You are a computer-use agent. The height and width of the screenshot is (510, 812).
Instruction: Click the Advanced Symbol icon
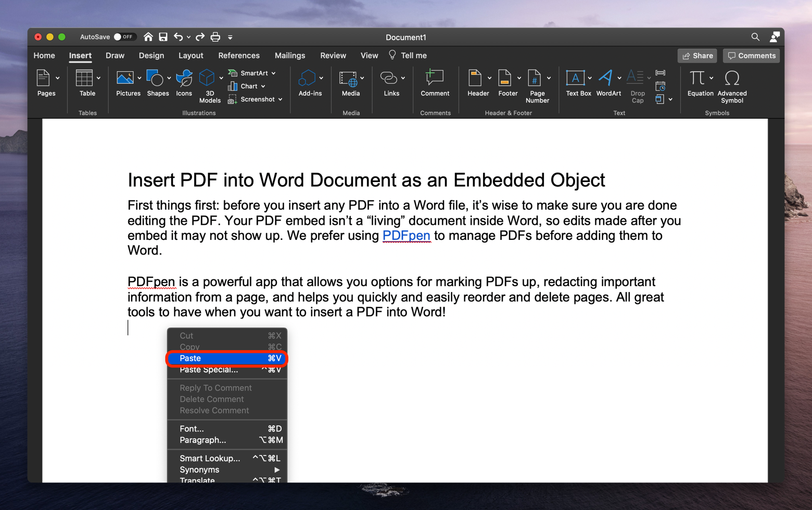[732, 79]
